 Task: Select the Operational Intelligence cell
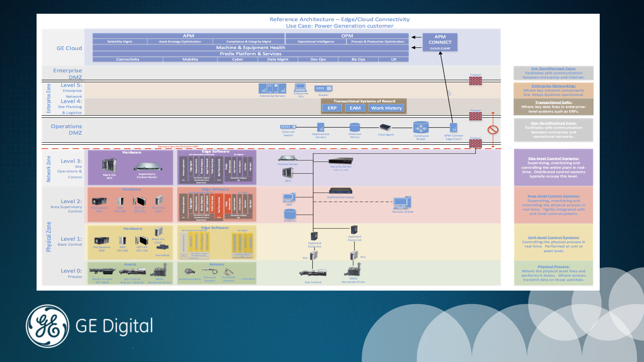click(316, 42)
